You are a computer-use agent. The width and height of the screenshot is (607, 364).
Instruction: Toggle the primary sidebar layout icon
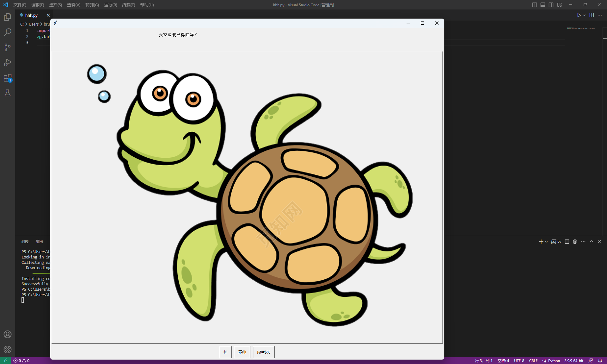point(535,5)
